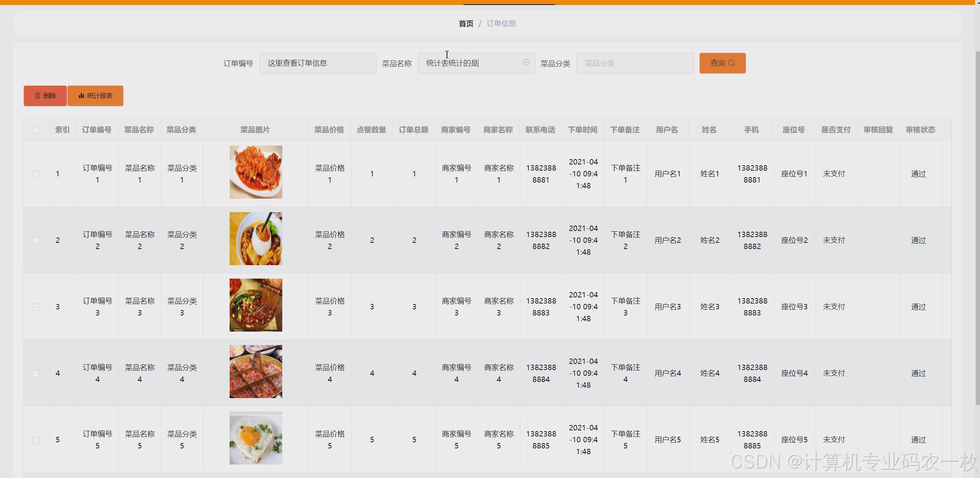
Task: Click into the 菜品分类 input field
Action: 634,63
